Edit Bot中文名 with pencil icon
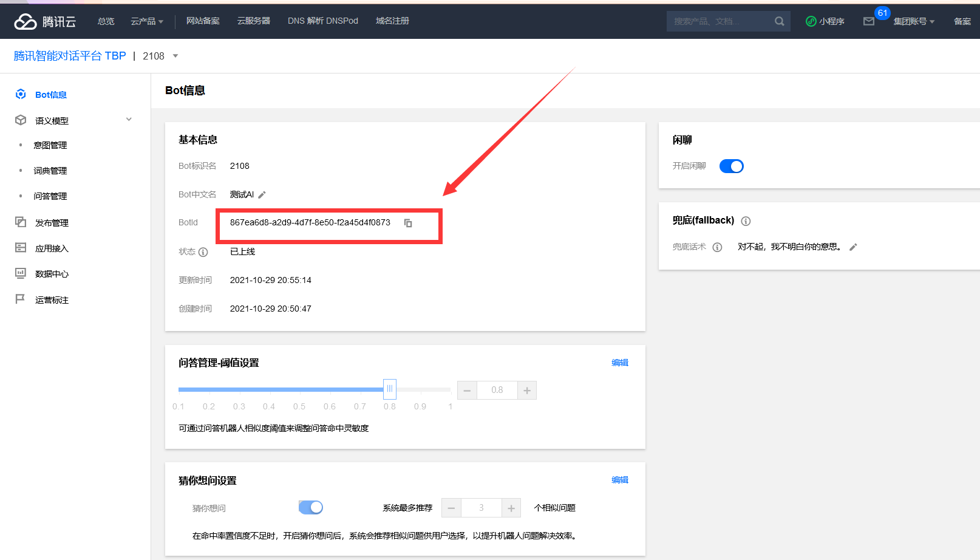The width and height of the screenshot is (980, 560). pyautogui.click(x=262, y=195)
